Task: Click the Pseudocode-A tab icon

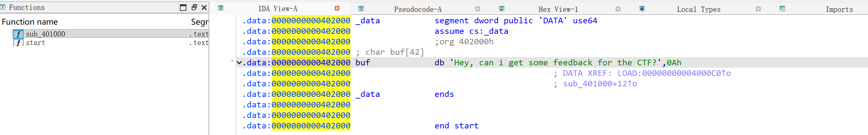Action: 361,9
